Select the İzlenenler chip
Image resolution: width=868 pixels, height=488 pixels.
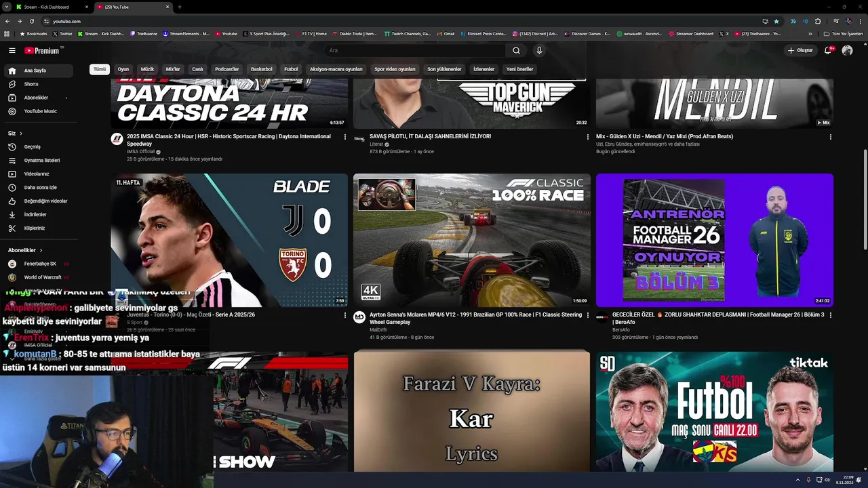484,69
